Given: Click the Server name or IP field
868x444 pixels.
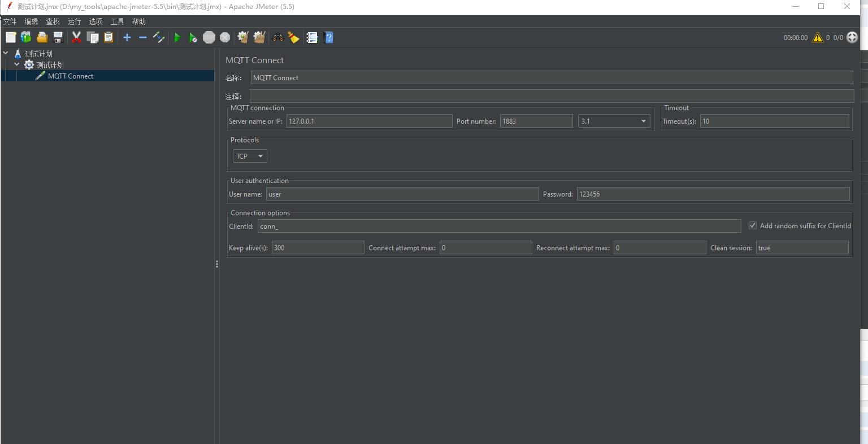Looking at the screenshot, I should point(369,121).
